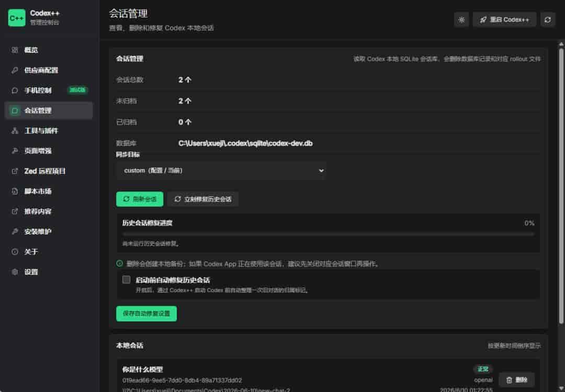The height and width of the screenshot is (392, 565).
Task: Open 页面增强 menu item
Action: click(x=49, y=151)
